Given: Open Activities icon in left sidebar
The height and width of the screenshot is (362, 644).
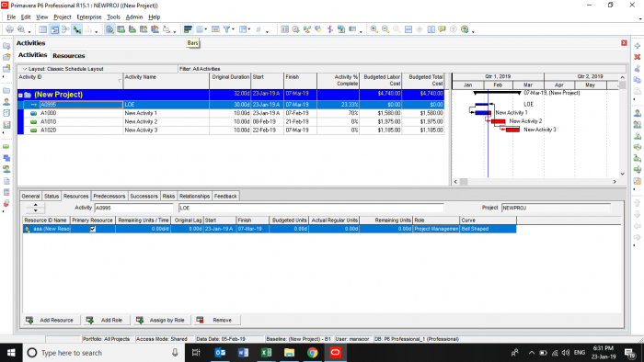Looking at the screenshot, I should [6, 147].
